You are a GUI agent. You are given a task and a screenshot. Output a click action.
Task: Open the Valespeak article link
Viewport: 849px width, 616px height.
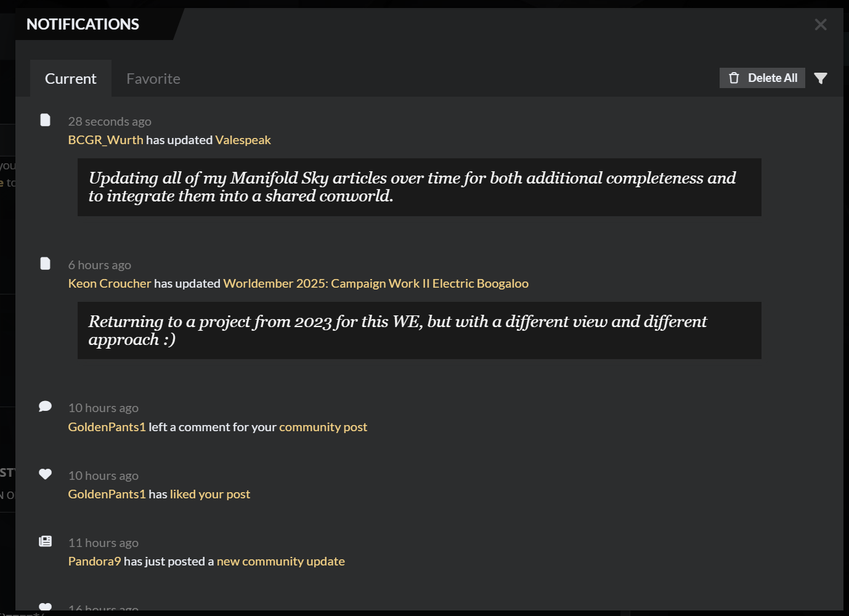pyautogui.click(x=243, y=140)
